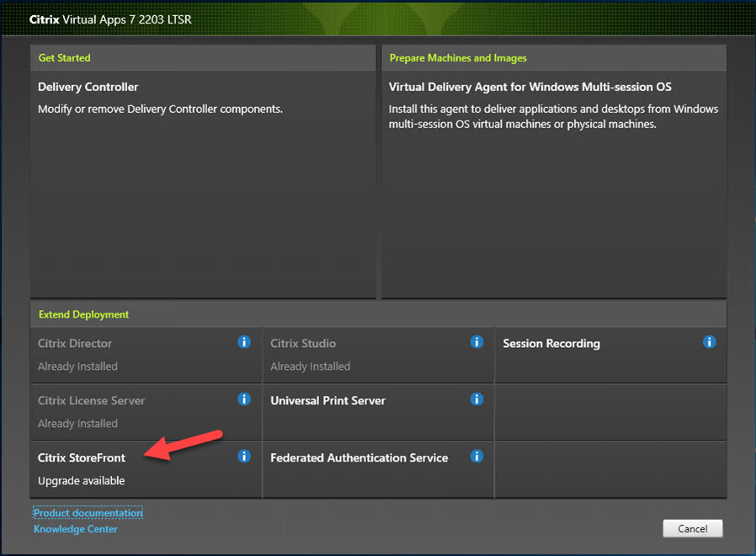Select Citrix StoreFront upgrade tile
The height and width of the screenshot is (556, 756).
[x=146, y=469]
